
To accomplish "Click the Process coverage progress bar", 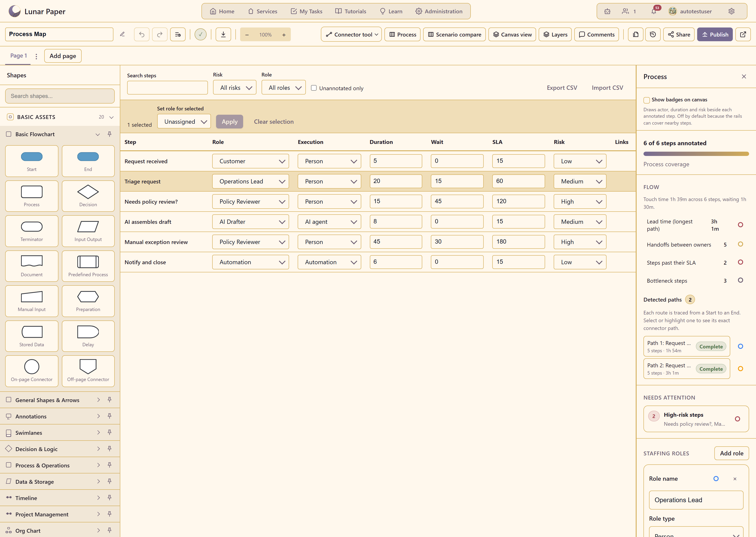I will [x=696, y=154].
